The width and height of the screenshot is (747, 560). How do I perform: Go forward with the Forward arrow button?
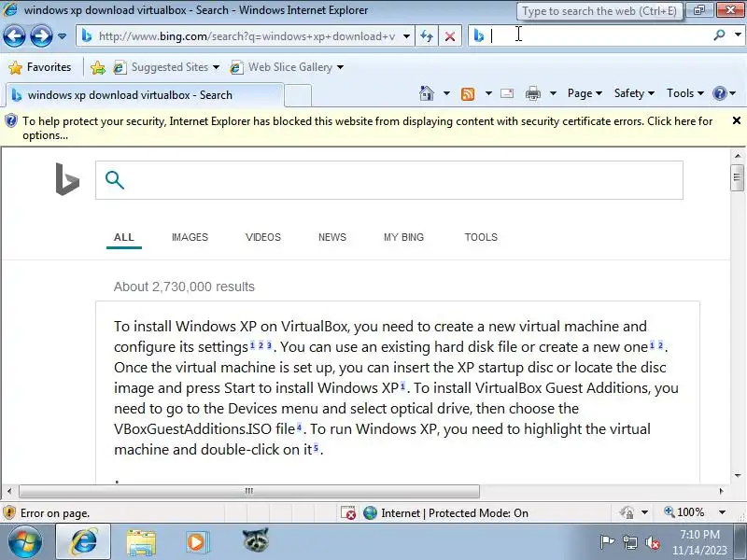coord(41,35)
